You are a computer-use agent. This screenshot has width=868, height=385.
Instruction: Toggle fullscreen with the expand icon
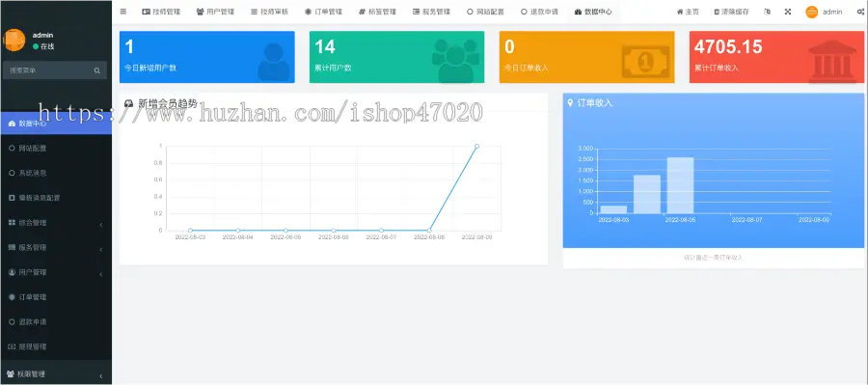(788, 12)
